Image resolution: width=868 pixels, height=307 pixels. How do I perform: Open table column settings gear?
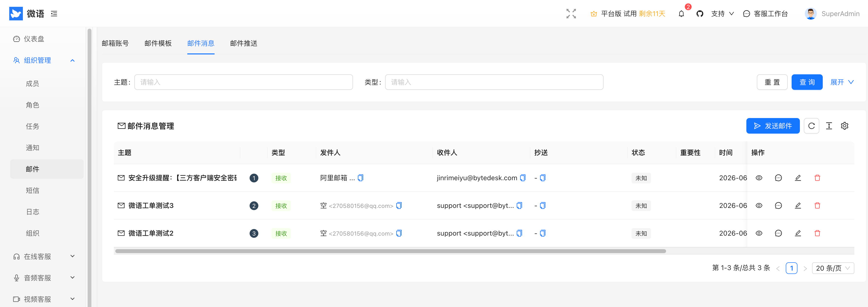844,126
